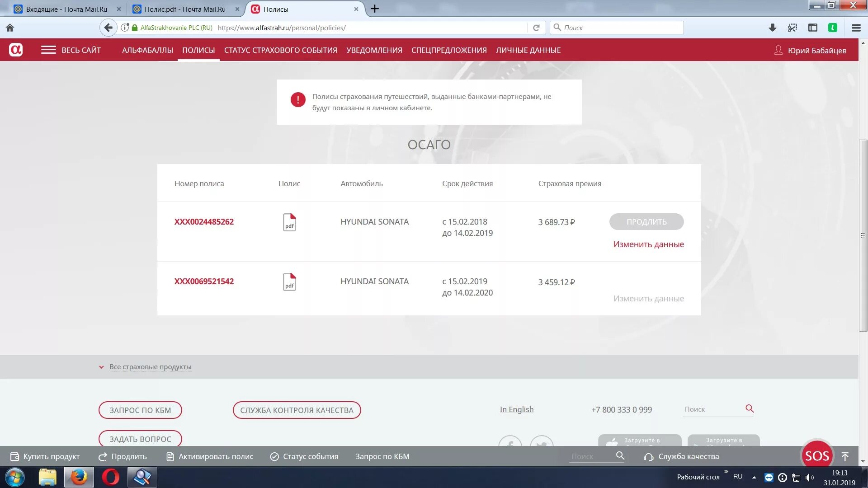868x488 pixels.
Task: Open PDF for policy XXX0024485262
Action: pos(289,222)
